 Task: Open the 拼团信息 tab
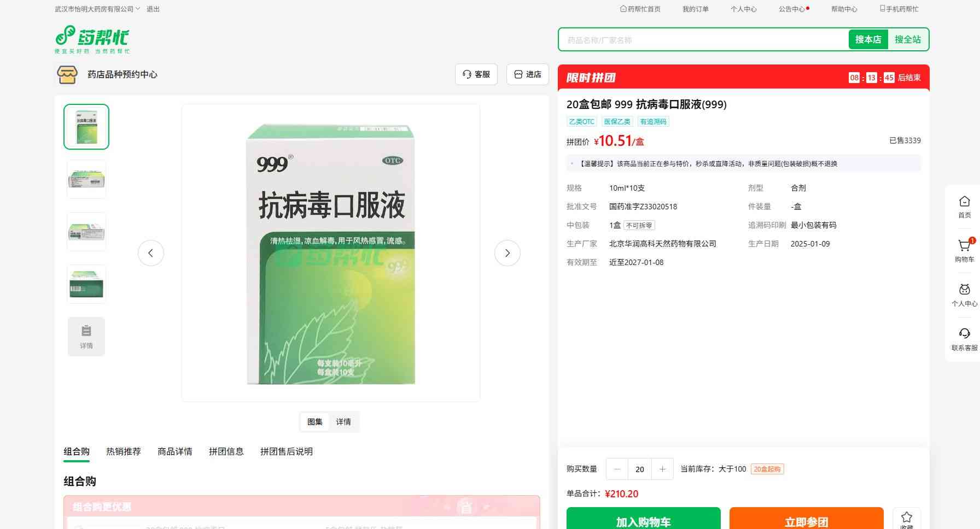pos(226,451)
